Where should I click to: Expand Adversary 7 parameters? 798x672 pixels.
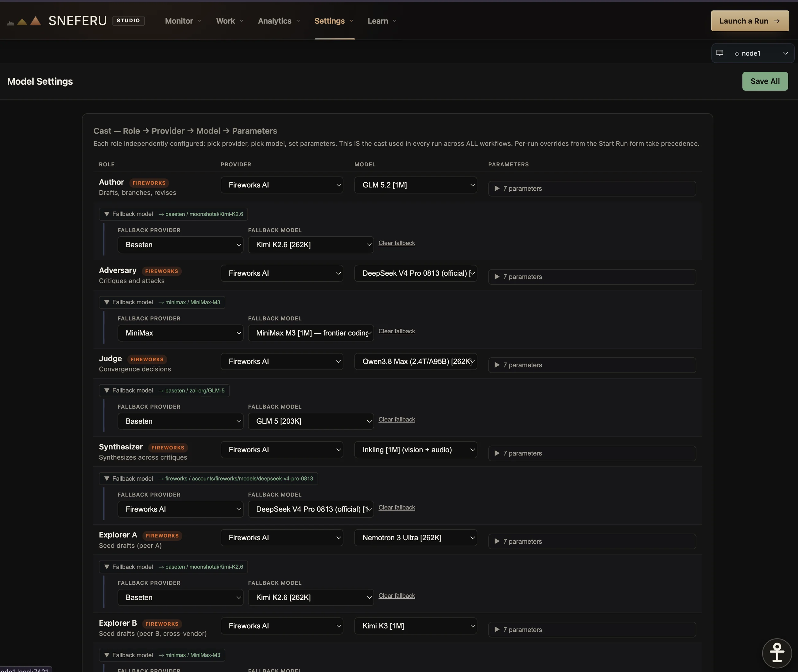(x=592, y=277)
